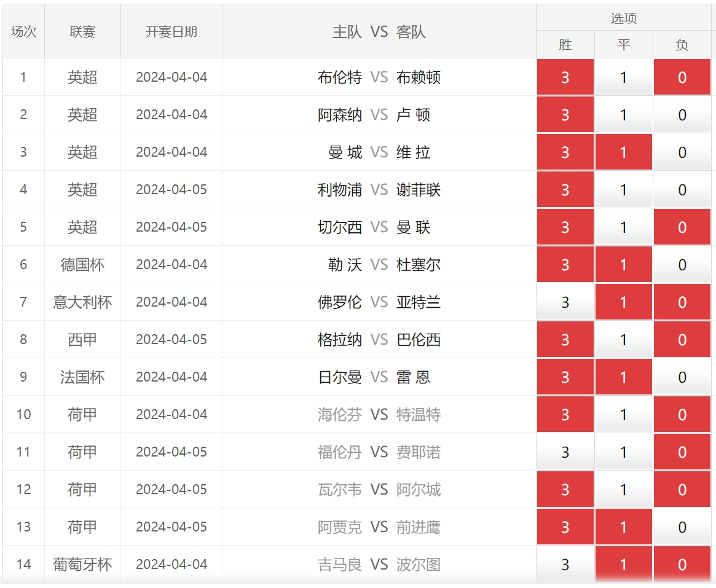Screen dimensions: 716x588
Task: Toggle win option 3 for 阿贾克 vs 前进鹰
Action: (x=565, y=527)
